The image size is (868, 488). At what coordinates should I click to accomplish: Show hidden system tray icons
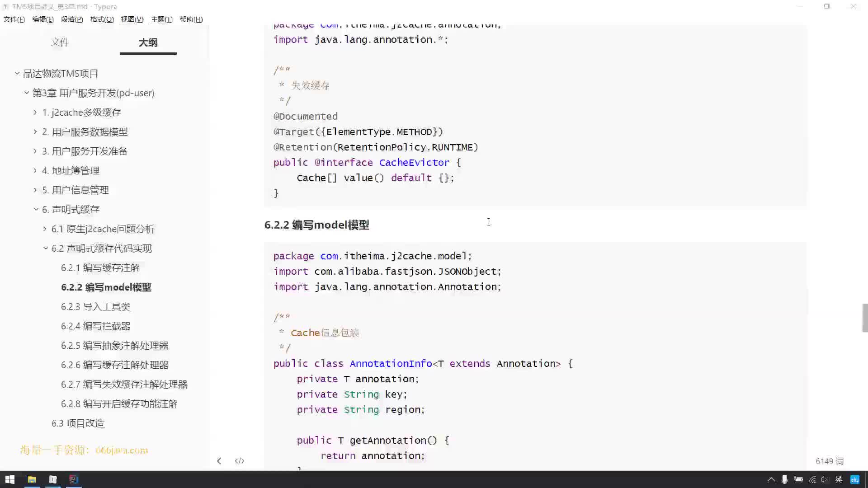[x=771, y=479]
